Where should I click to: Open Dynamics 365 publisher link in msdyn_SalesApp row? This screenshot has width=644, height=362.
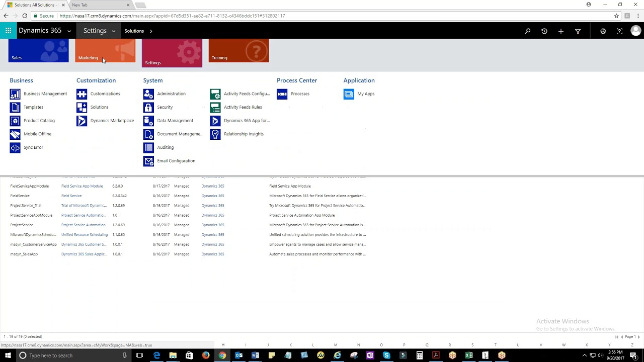(x=213, y=254)
